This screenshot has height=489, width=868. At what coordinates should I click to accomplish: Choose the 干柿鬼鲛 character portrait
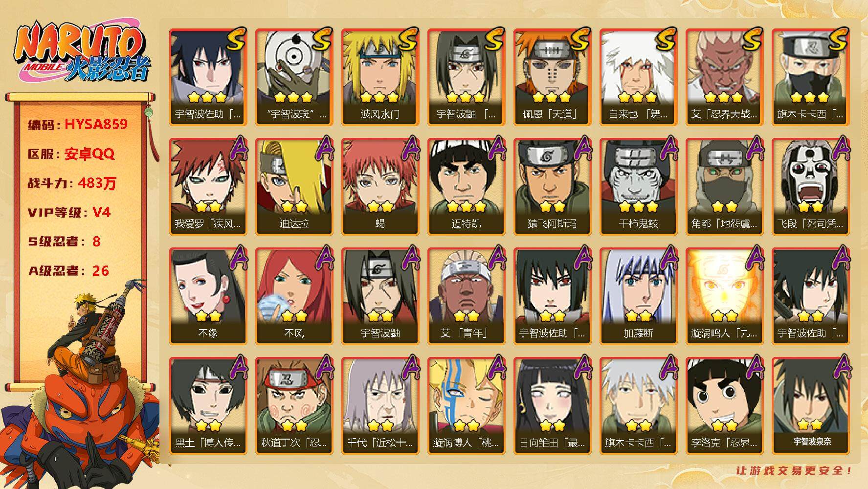tap(638, 187)
